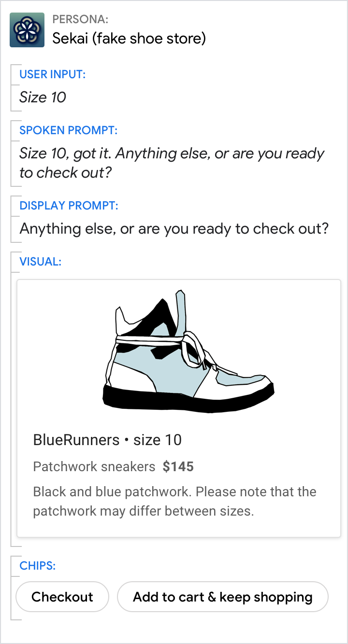This screenshot has height=644, width=348.
Task: Click the blue sneaker product image
Action: click(188, 352)
